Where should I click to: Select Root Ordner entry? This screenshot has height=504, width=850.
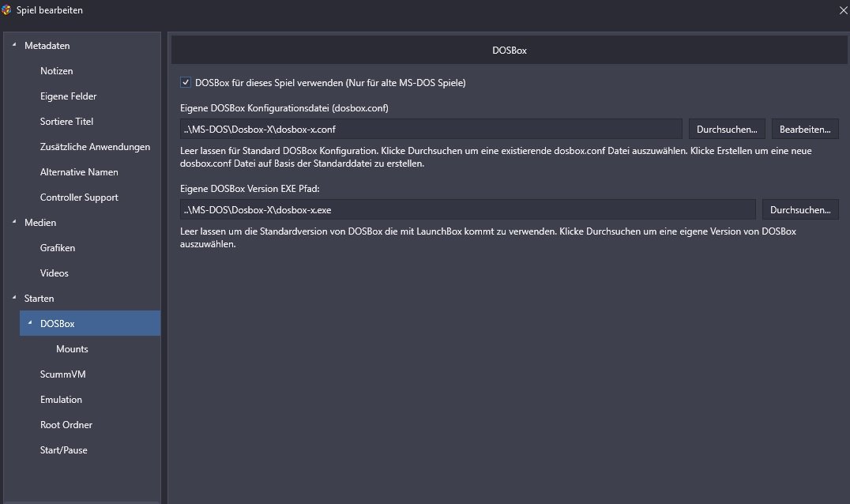coord(66,425)
